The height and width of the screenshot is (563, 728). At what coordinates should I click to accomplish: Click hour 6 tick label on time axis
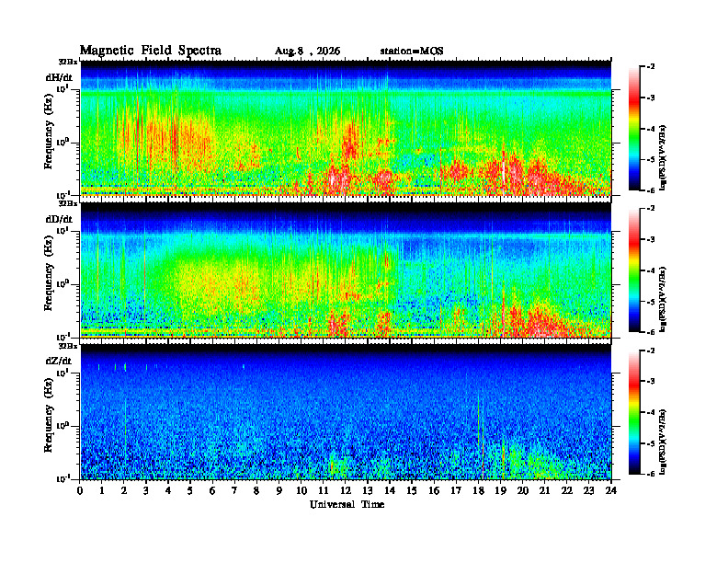pyautogui.click(x=212, y=491)
